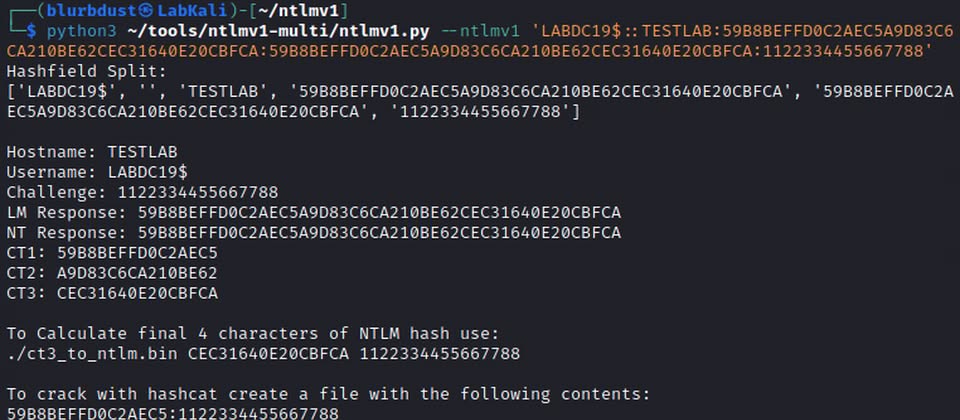This screenshot has height=420, width=960.
Task: Click the LM Response output line
Action: pyautogui.click(x=313, y=212)
